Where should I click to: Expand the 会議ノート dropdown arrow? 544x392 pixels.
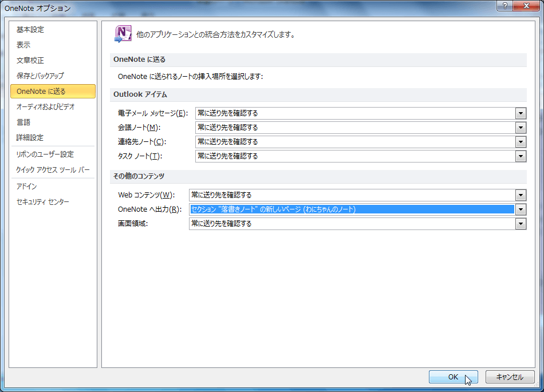coord(521,128)
